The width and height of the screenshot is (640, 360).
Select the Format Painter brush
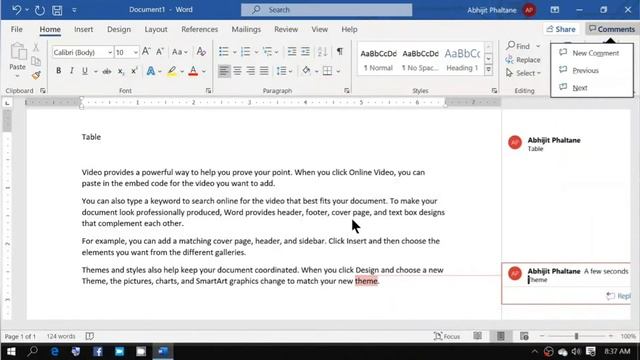pos(36,75)
